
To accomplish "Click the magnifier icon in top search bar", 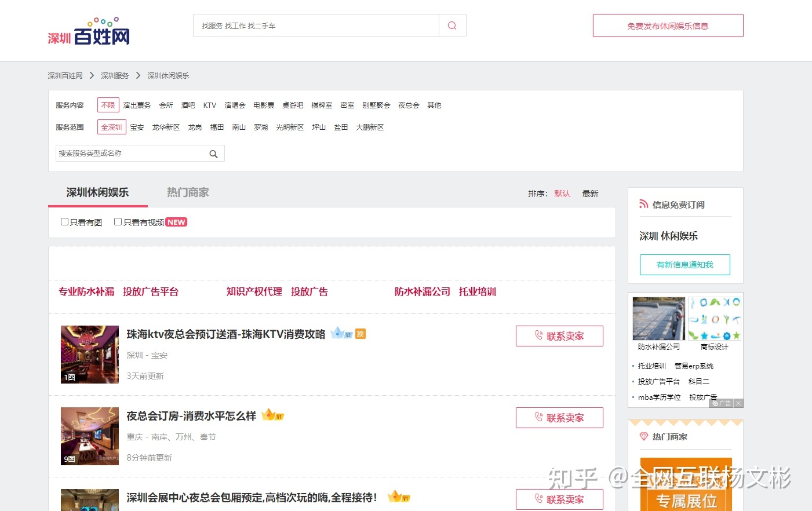I will (452, 25).
